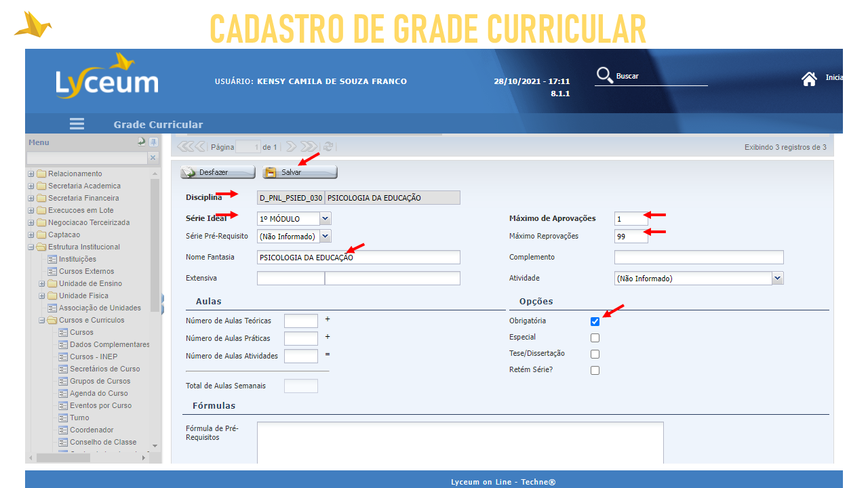Expand the Execucoes em Lote node
Image resolution: width=868 pixels, height=488 pixels.
tap(31, 211)
